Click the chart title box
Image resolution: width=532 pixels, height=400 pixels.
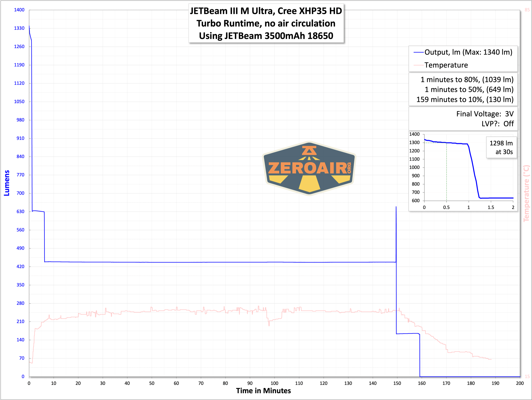click(x=266, y=23)
